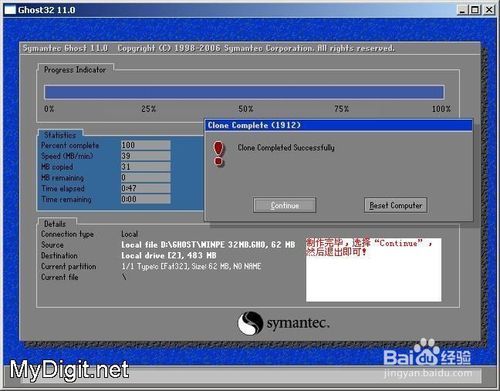This screenshot has height=391, width=500.
Task: Click the Percent complete value 100
Action: (146, 145)
